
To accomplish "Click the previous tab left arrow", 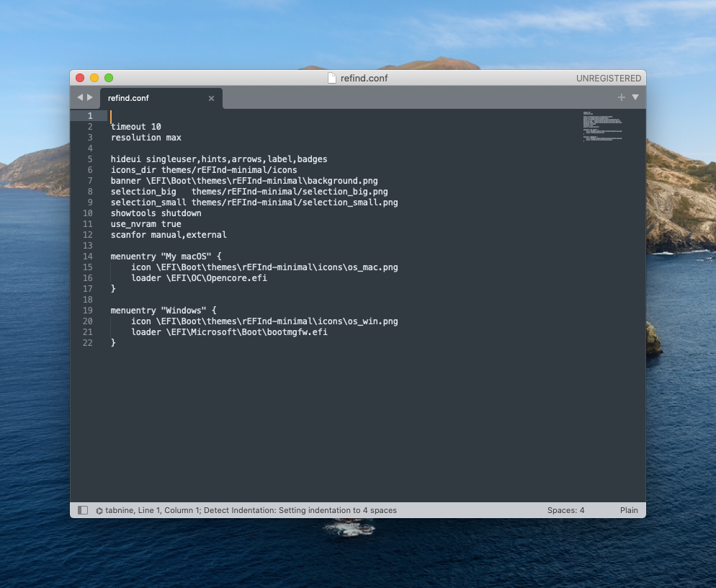I will tap(80, 97).
